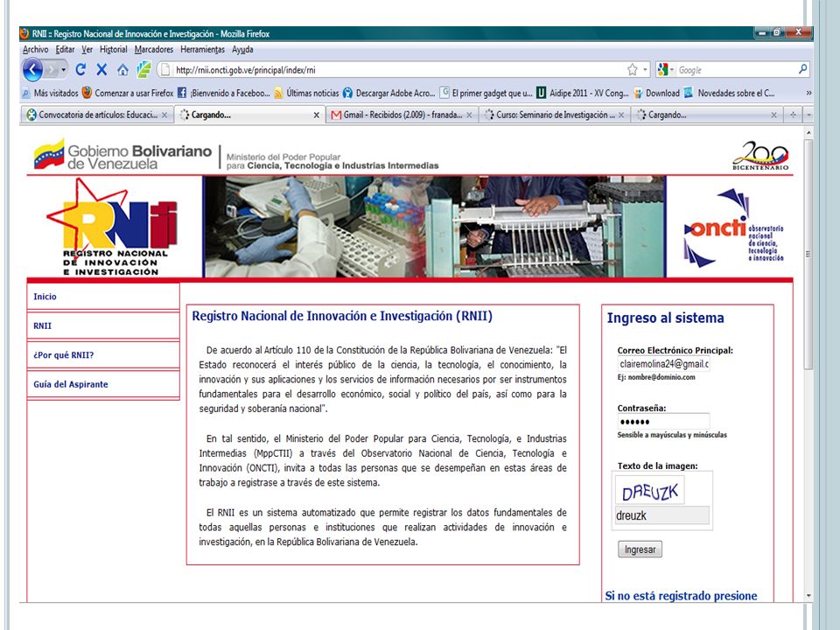840x630 pixels.
Task: Stop loading with the X icon
Action: [101, 70]
